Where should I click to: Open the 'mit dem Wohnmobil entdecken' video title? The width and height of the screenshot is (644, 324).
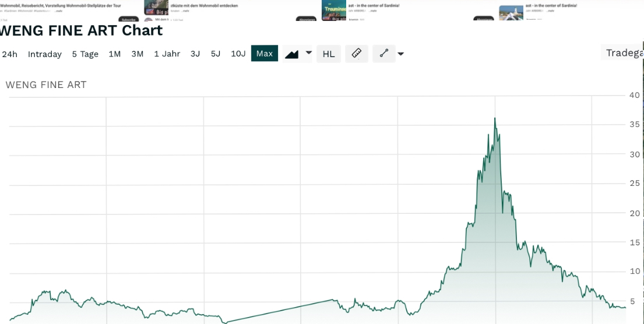pos(204,6)
